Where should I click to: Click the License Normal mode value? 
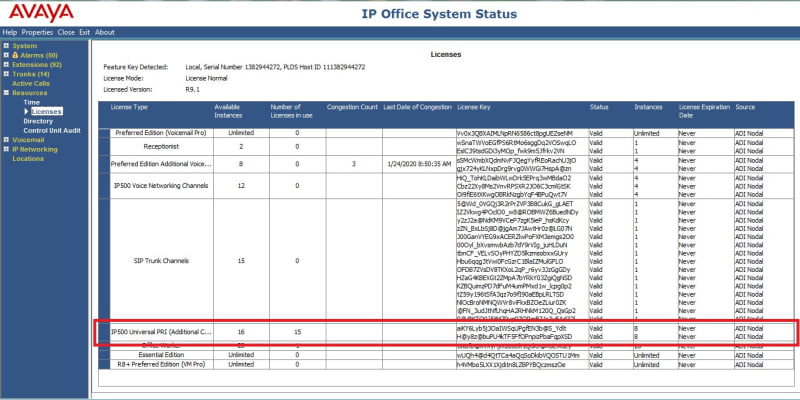[x=206, y=79]
